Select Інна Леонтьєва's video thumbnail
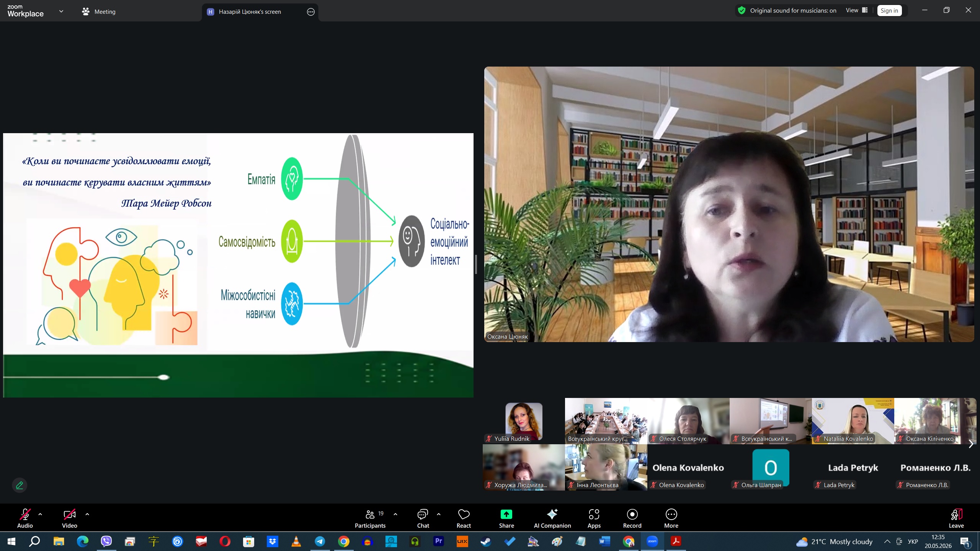This screenshot has height=551, width=980. pos(606,467)
